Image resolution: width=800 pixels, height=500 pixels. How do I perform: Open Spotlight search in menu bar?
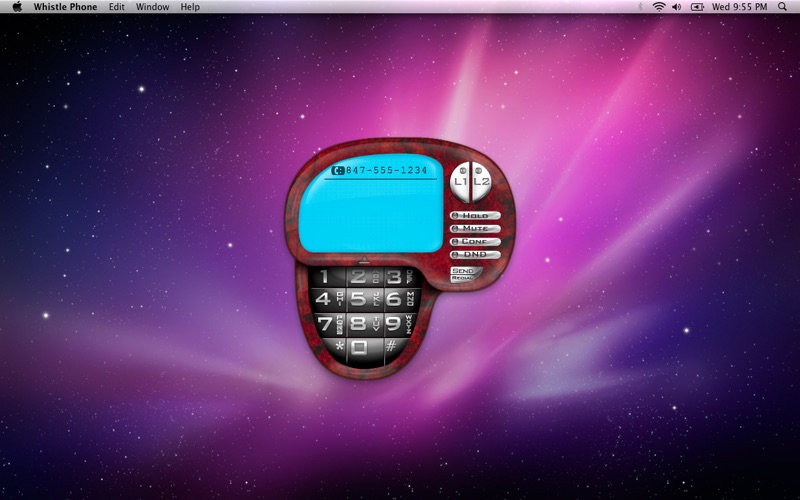click(x=782, y=7)
